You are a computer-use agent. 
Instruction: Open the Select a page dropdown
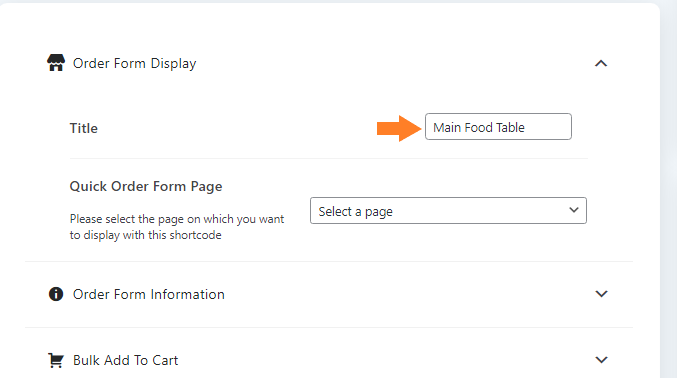tap(448, 210)
